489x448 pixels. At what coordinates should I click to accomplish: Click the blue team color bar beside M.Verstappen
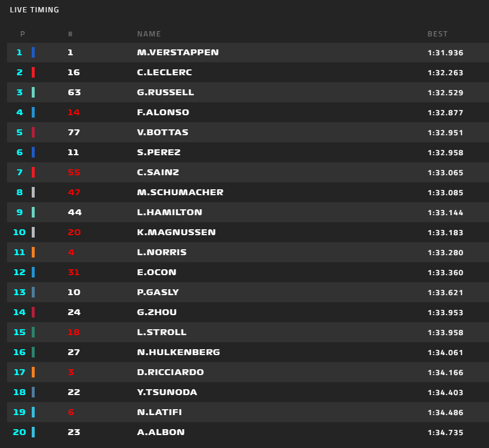point(34,52)
